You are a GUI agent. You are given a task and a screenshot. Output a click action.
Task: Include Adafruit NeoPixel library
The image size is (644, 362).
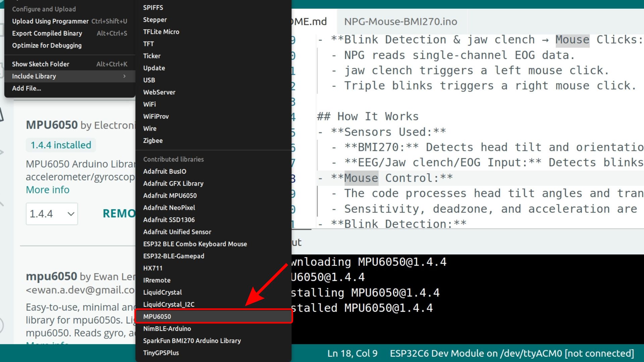(x=213, y=207)
